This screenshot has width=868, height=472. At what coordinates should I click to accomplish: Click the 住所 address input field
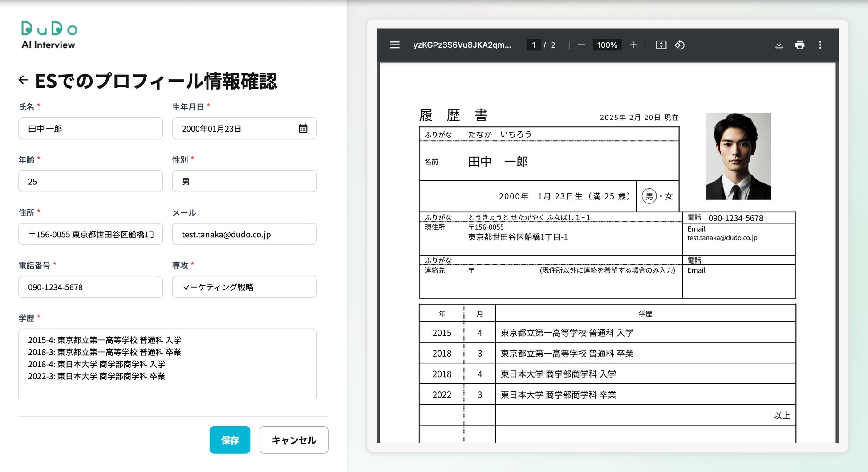(x=91, y=234)
